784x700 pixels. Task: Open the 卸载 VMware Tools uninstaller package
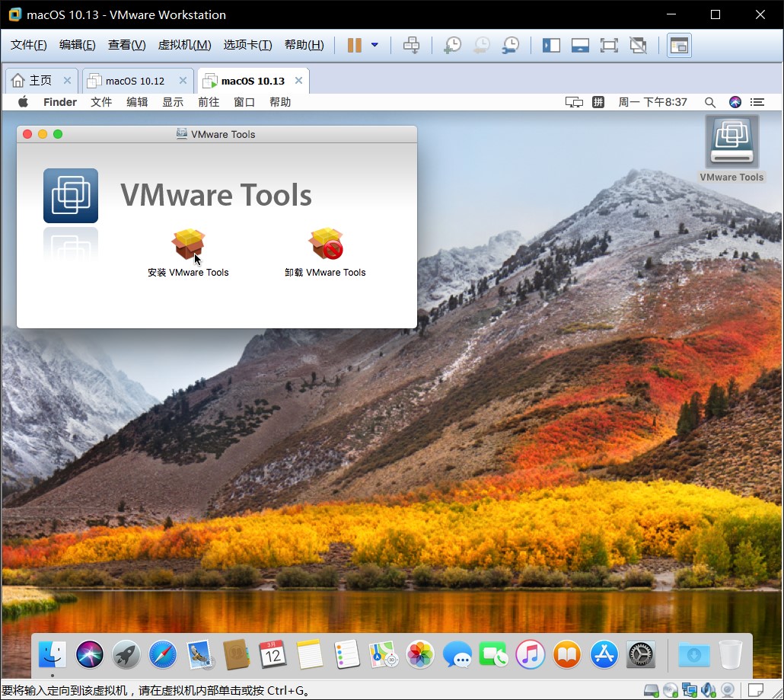tap(325, 245)
